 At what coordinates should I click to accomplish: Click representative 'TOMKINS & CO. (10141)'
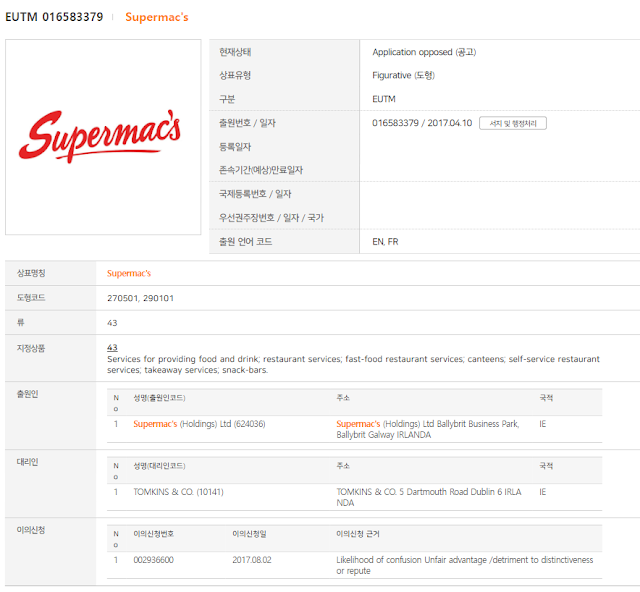[178, 492]
